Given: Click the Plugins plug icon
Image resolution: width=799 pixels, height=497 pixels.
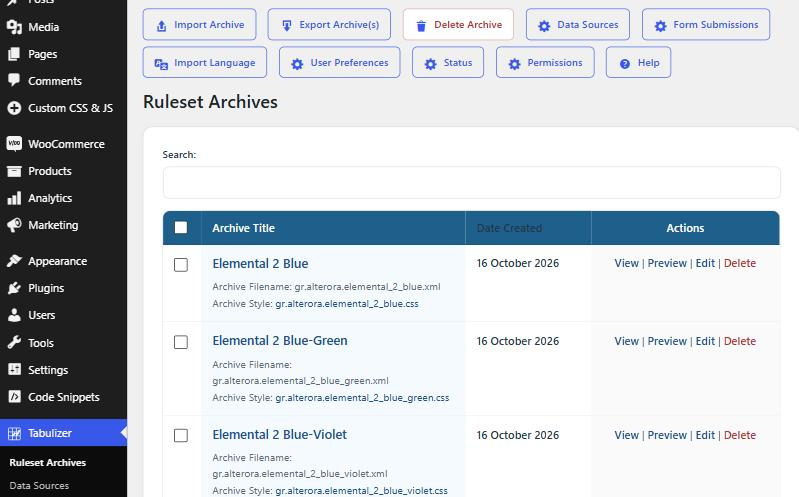Looking at the screenshot, I should [14, 288].
